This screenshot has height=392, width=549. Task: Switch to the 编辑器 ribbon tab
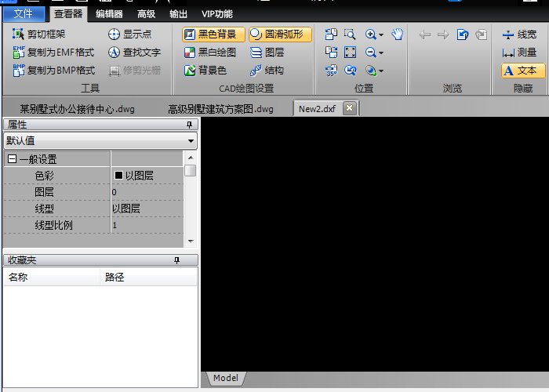click(109, 14)
